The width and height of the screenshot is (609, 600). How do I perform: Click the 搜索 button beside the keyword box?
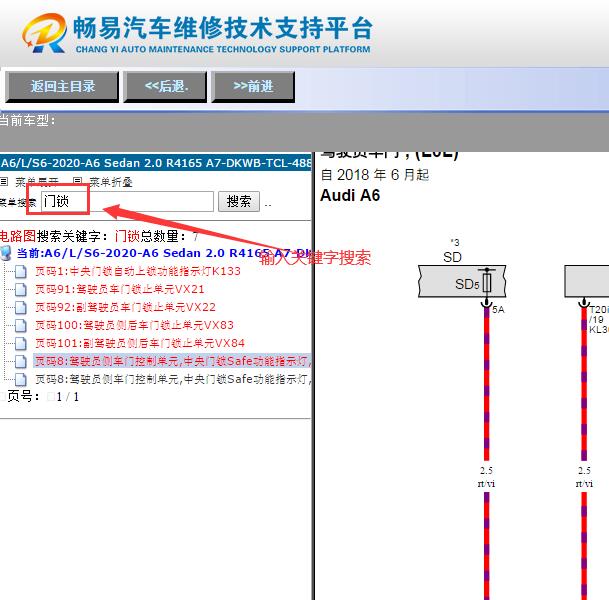click(x=238, y=202)
